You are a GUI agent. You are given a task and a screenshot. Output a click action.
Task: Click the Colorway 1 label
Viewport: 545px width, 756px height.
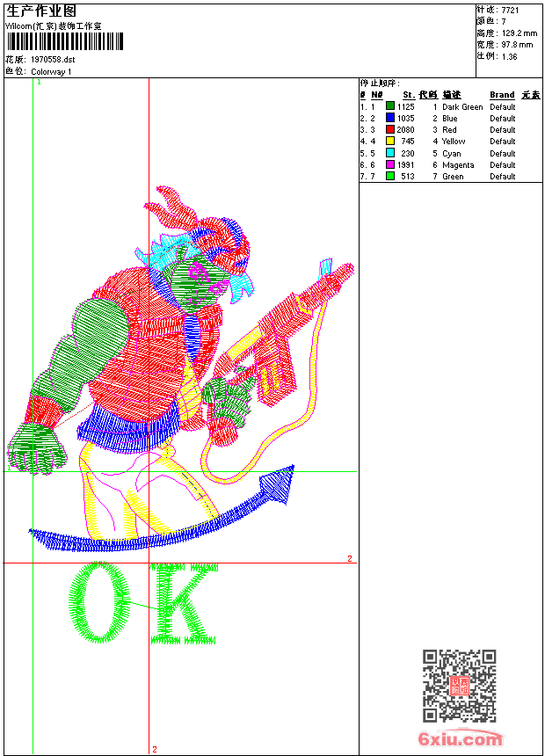tap(51, 72)
